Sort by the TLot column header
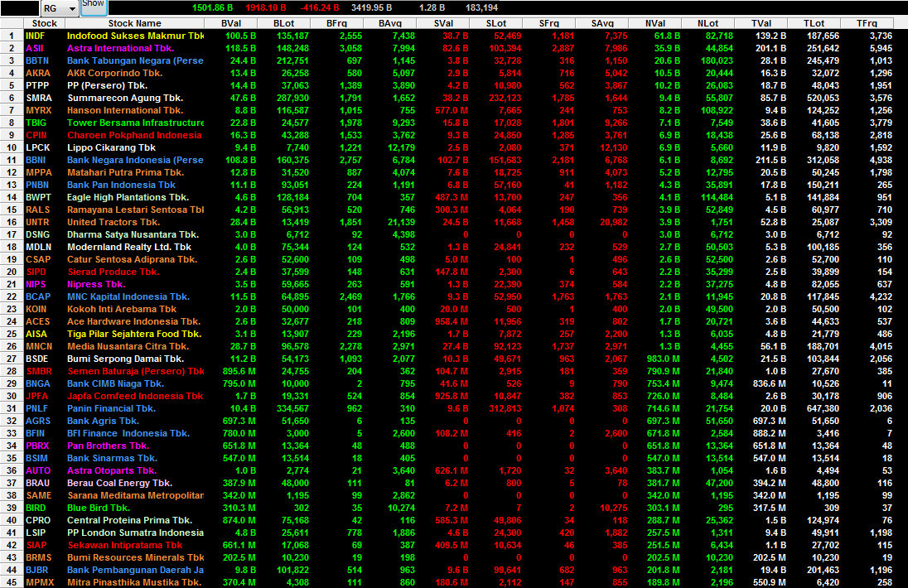Image resolution: width=908 pixels, height=588 pixels. point(814,23)
